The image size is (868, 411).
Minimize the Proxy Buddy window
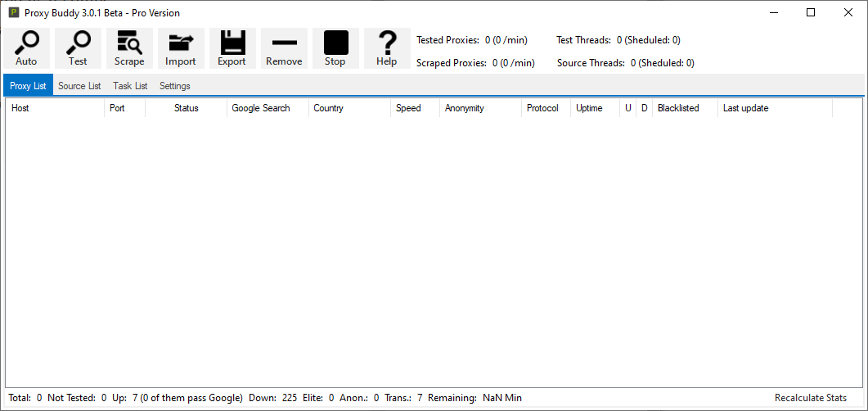[773, 13]
